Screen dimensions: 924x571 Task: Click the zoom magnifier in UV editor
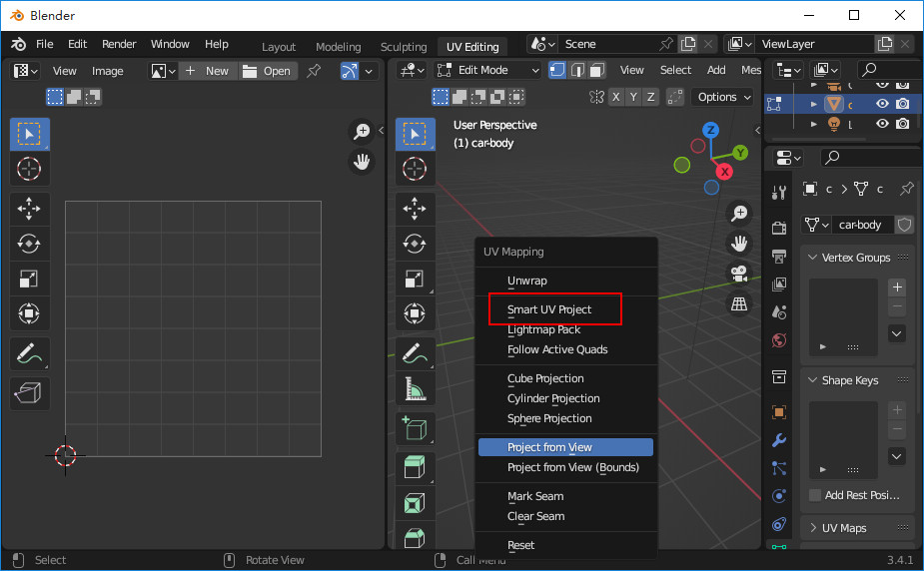(x=362, y=132)
